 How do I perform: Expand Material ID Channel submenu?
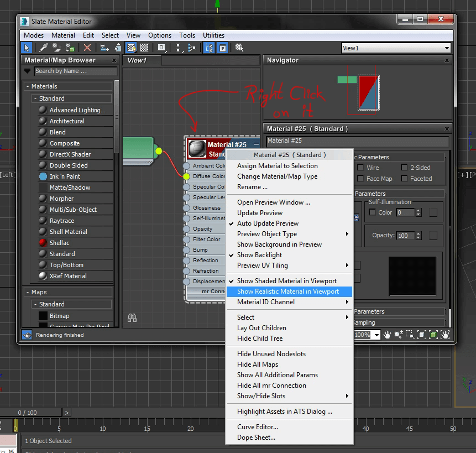pyautogui.click(x=290, y=302)
